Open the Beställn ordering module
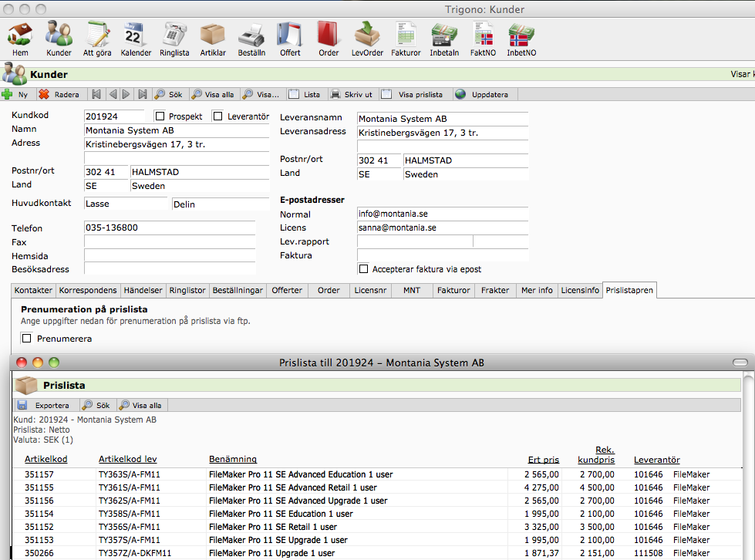The image size is (755, 560). pos(251,39)
